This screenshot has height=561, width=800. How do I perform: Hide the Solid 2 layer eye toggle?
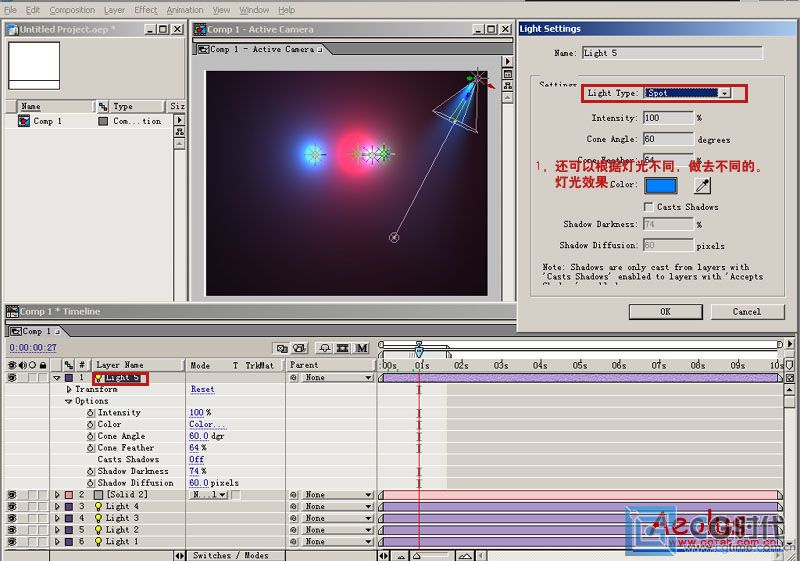(12, 495)
